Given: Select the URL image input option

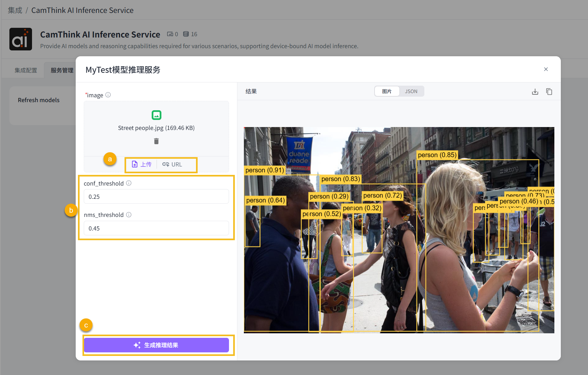Looking at the screenshot, I should pyautogui.click(x=172, y=165).
